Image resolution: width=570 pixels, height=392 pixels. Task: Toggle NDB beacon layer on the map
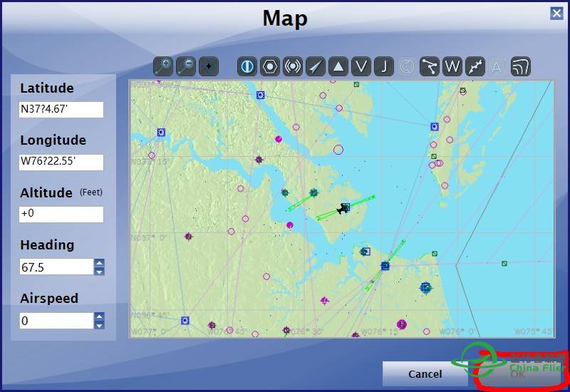coord(293,67)
